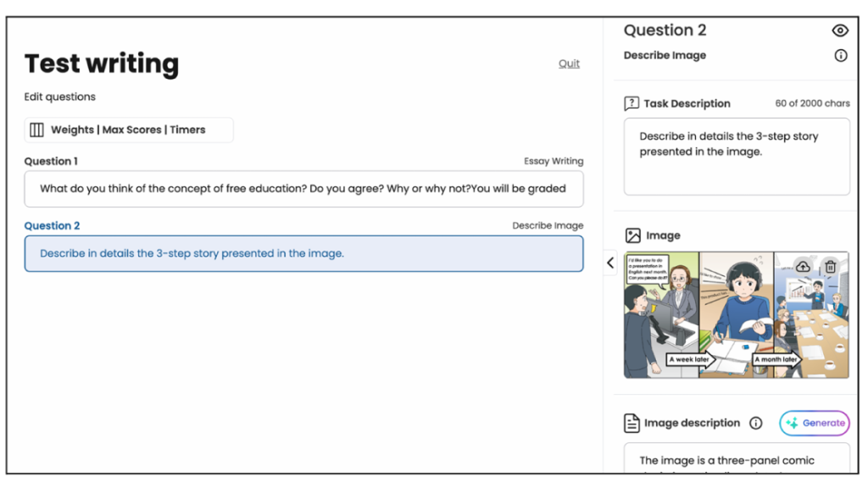Quit the test writing editor

569,64
